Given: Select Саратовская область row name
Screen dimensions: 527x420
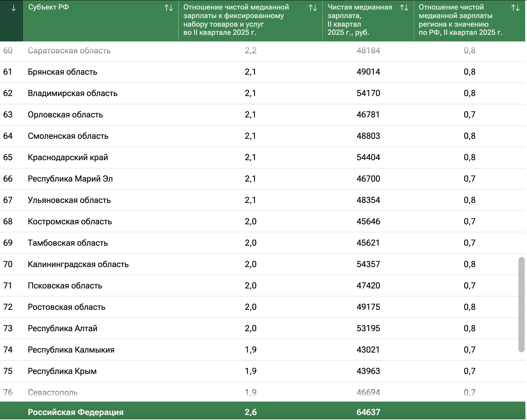Looking at the screenshot, I should (69, 51).
